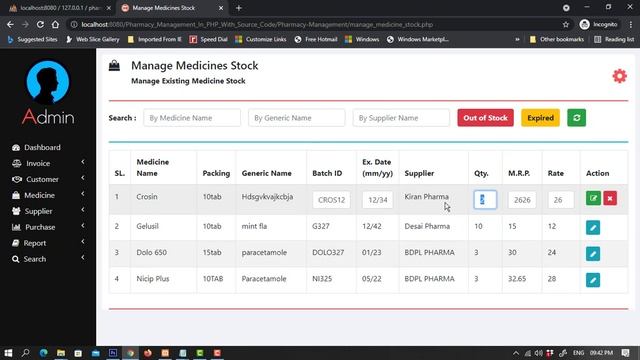Screen dimensions: 640x360
Task: Expand the Purchase sidebar menu
Action: [48, 227]
